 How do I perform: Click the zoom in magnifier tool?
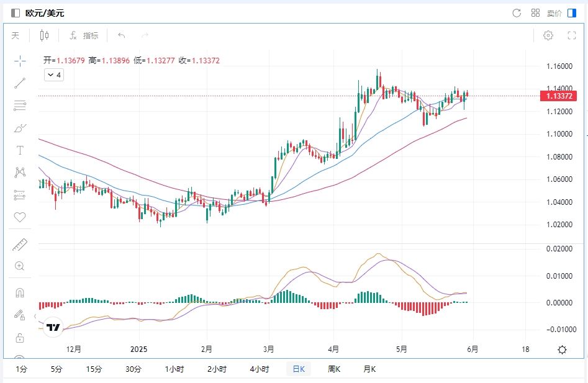(x=20, y=266)
